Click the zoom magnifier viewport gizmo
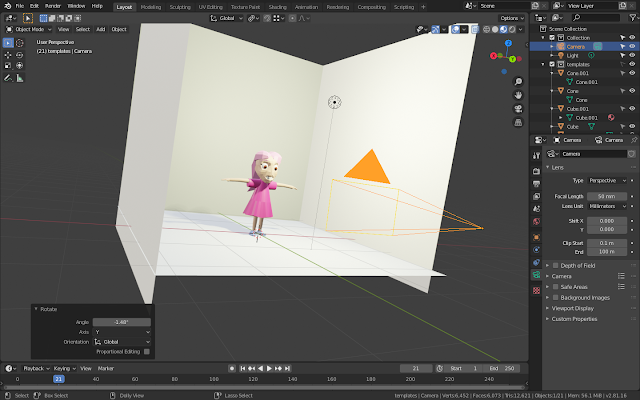This screenshot has height=400, width=640. (x=518, y=82)
